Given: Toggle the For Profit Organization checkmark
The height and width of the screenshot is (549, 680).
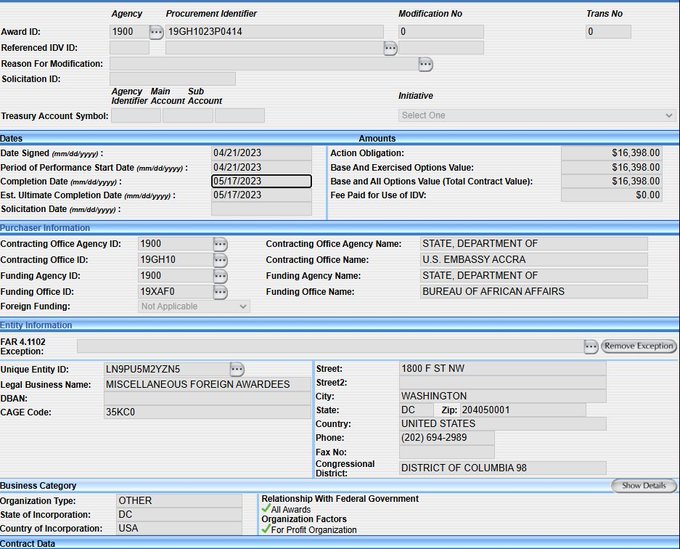Looking at the screenshot, I should tap(266, 529).
